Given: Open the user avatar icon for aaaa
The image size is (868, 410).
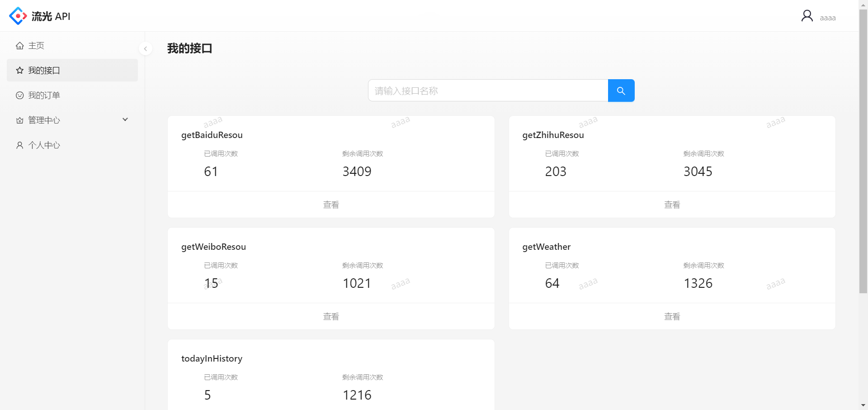Looking at the screenshot, I should click(807, 16).
